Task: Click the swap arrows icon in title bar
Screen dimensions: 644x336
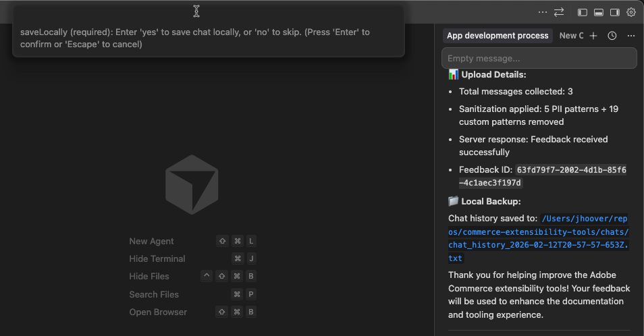Action: (559, 12)
